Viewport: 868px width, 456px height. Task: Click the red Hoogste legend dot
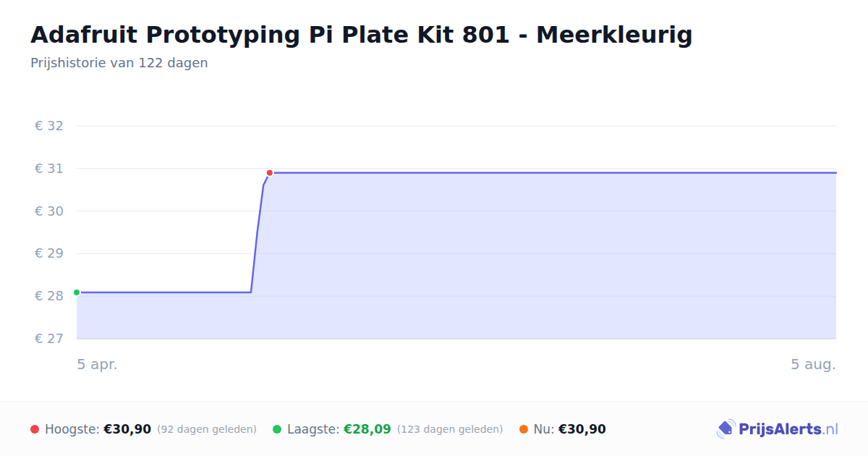pos(35,429)
